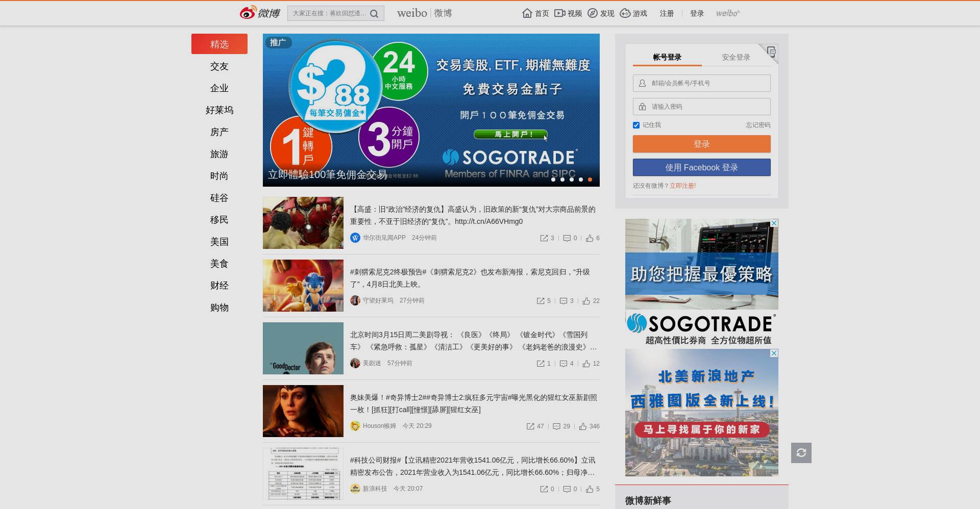The image size is (980, 509).
Task: Open 视频 video section in the top nav
Action: point(568,13)
